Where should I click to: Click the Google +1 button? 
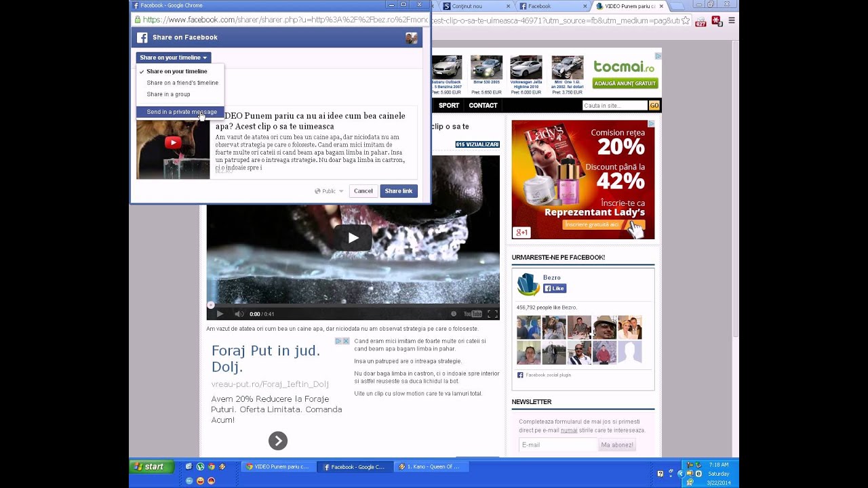coord(521,232)
